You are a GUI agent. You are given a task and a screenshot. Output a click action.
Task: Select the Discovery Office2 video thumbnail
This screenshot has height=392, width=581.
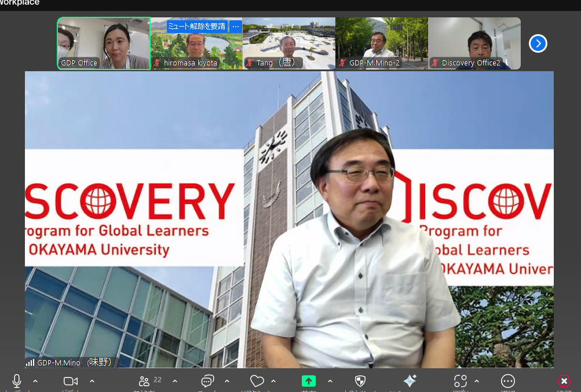click(x=474, y=43)
